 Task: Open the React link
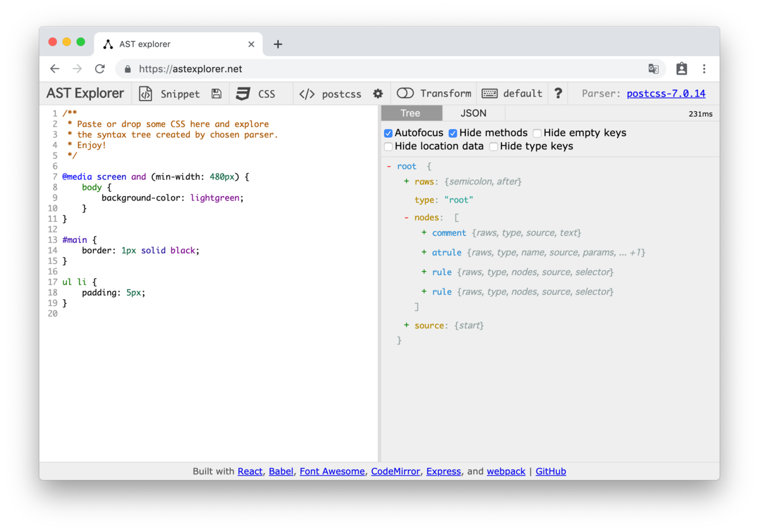[x=250, y=471]
